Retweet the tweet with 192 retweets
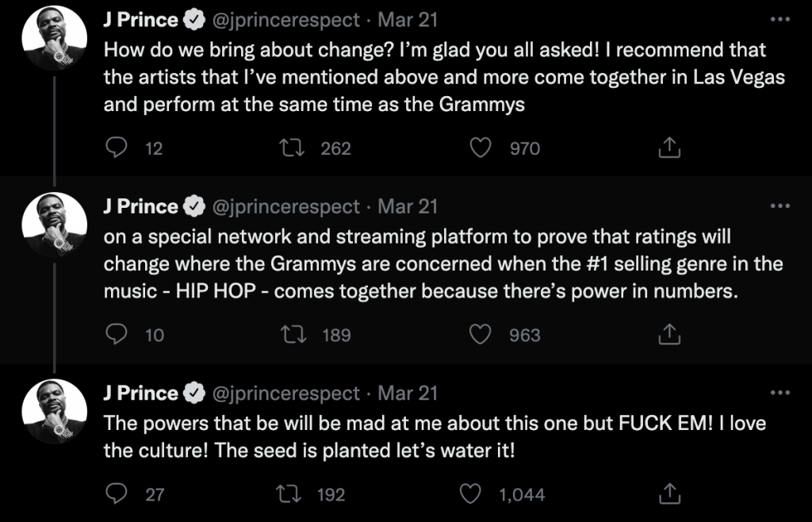This screenshot has width=812, height=522. (x=289, y=493)
